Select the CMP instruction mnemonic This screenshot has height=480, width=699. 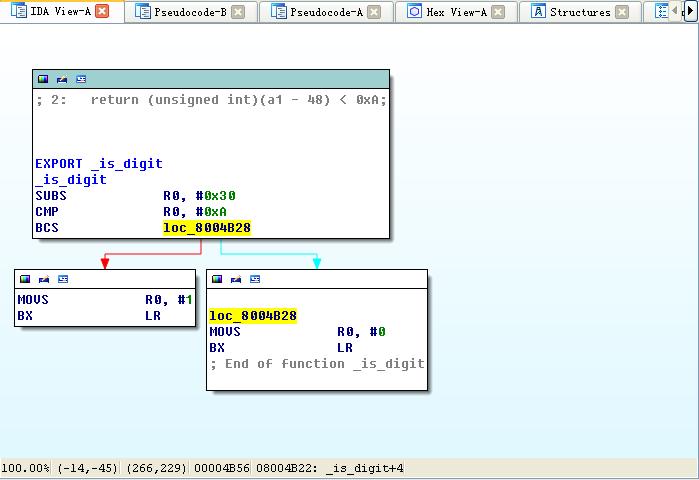click(x=47, y=212)
